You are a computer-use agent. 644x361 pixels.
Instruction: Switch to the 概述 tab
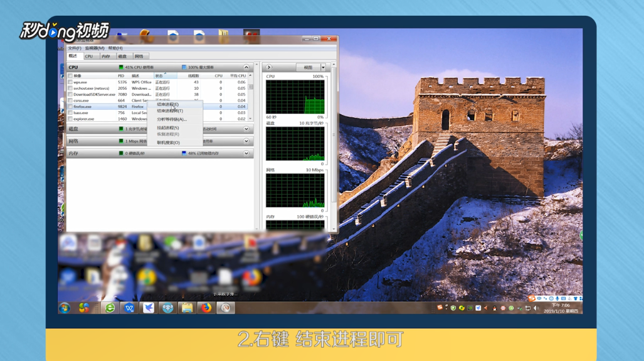[x=73, y=56]
